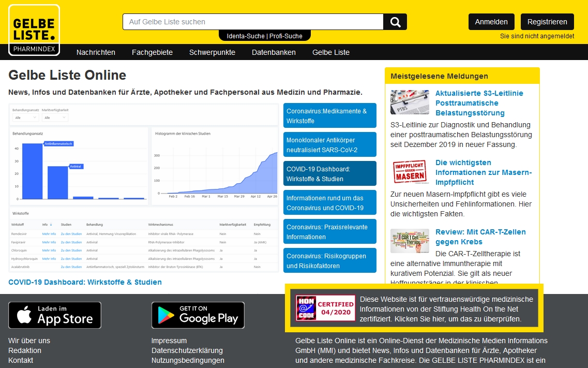Click the HON Code certified badge

tap(325, 308)
